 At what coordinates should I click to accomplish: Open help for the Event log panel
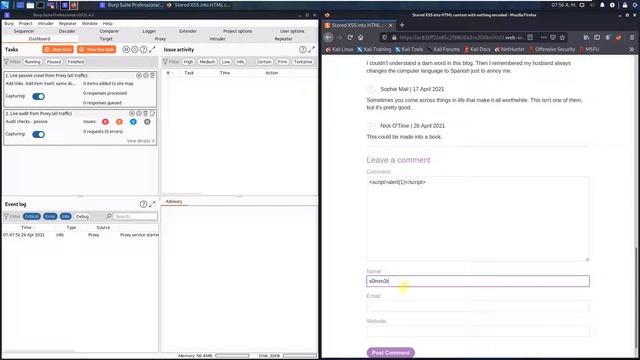pyautogui.click(x=143, y=204)
